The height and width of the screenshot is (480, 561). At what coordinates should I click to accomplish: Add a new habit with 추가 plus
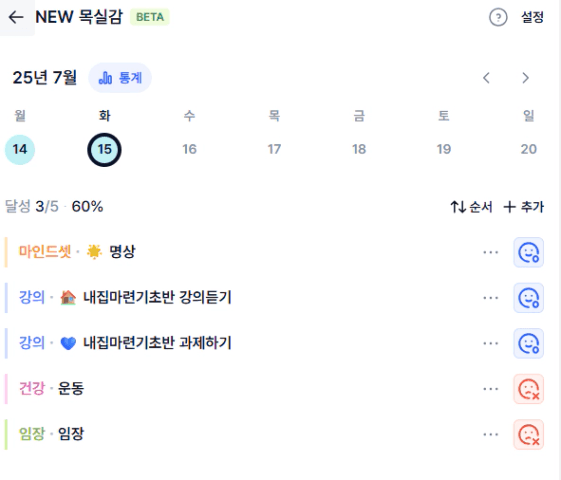click(x=523, y=207)
